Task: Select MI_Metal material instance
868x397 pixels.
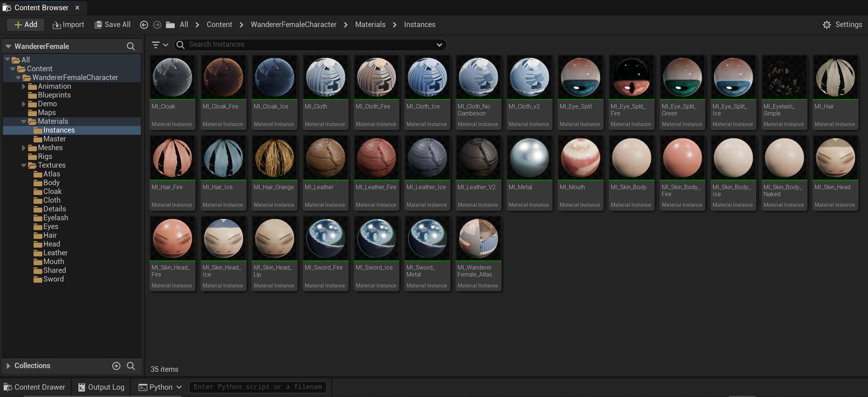Action: (529, 173)
